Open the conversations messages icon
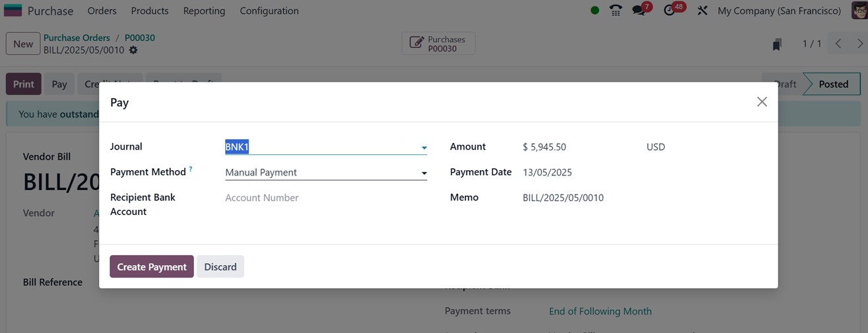This screenshot has height=333, width=868. tap(638, 11)
